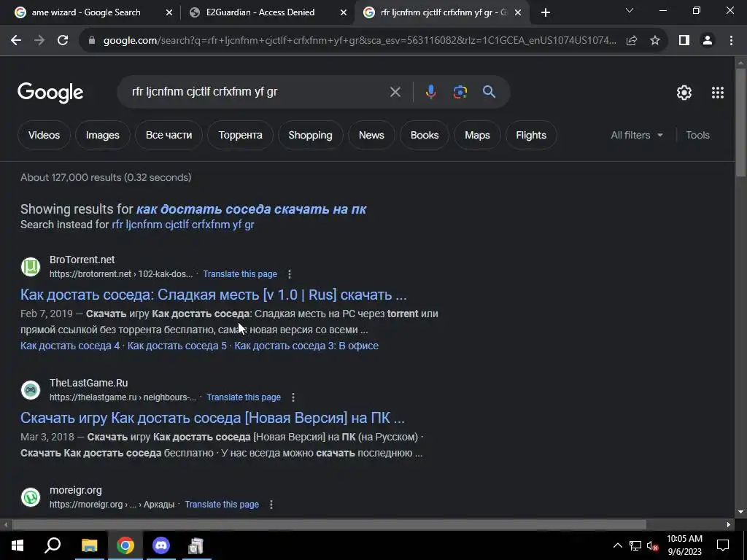Screen dimensions: 747x560
Task: Open Discord from the taskbar
Action: click(161, 545)
